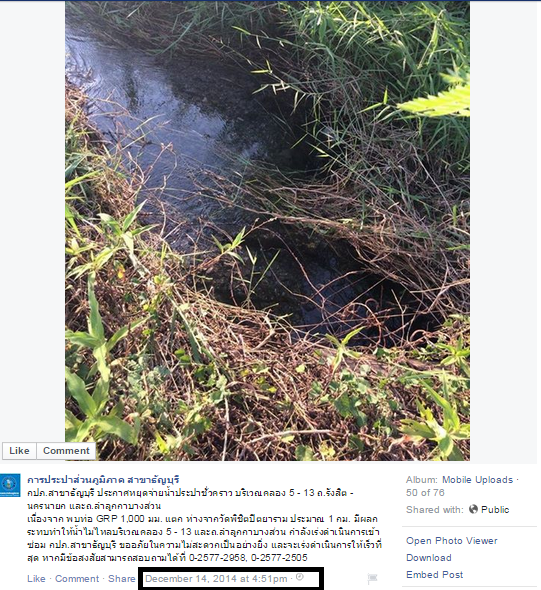Click the Thai post caption text
This screenshot has width=541, height=590.
204,525
